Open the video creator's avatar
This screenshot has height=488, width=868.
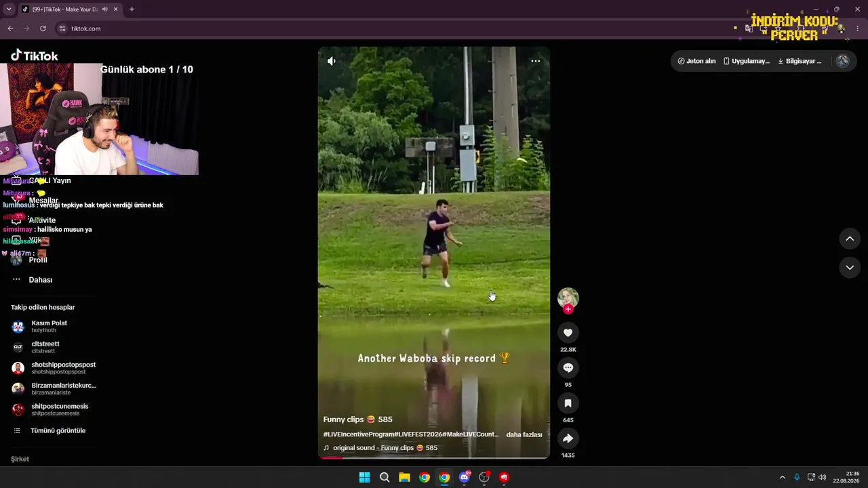[x=568, y=298]
